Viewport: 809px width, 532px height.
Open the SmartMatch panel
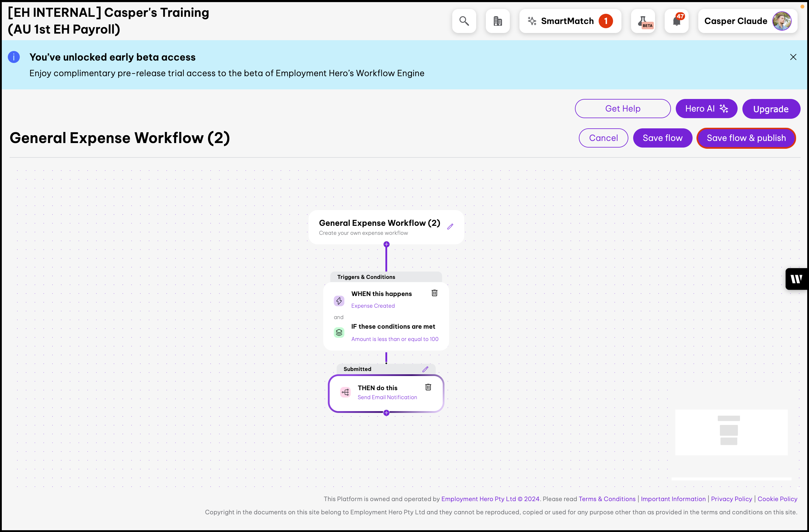tap(570, 21)
